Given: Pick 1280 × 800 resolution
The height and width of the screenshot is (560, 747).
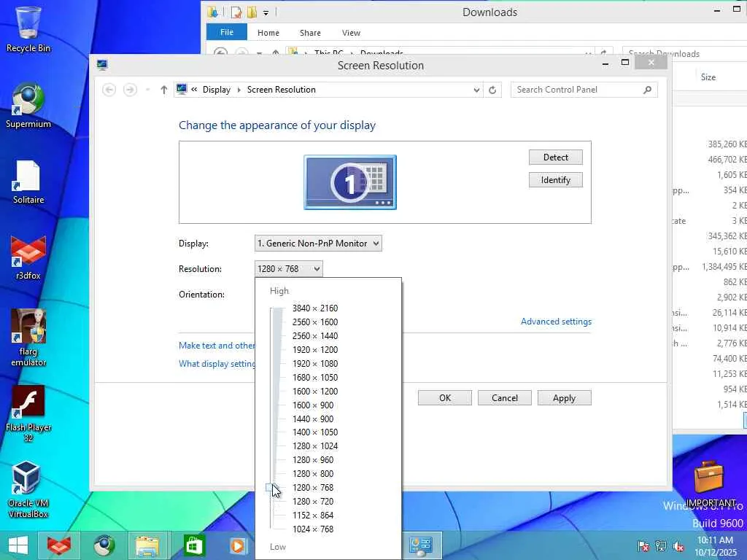Looking at the screenshot, I should coord(313,473).
